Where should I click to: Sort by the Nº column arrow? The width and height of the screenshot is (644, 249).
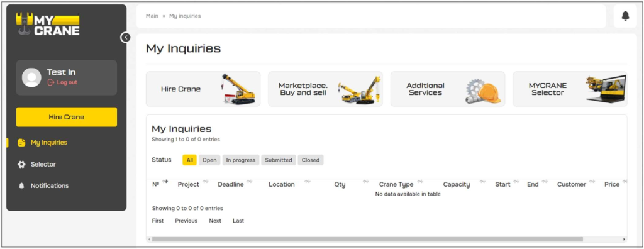[x=165, y=181]
